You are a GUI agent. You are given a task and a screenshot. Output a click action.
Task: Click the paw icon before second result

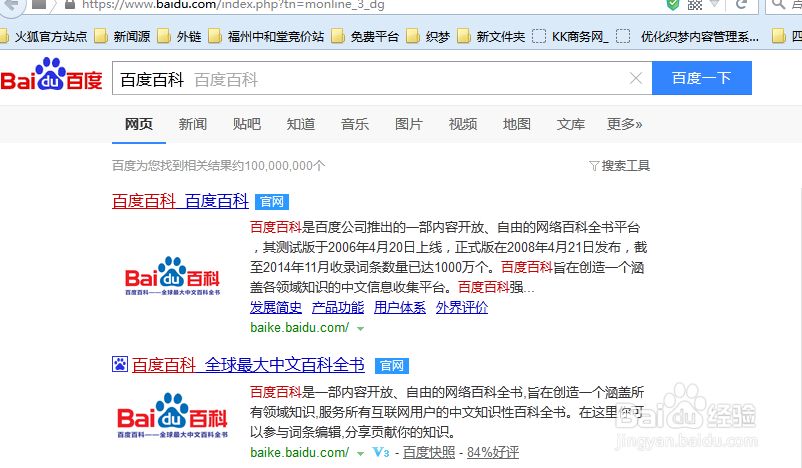(x=120, y=364)
